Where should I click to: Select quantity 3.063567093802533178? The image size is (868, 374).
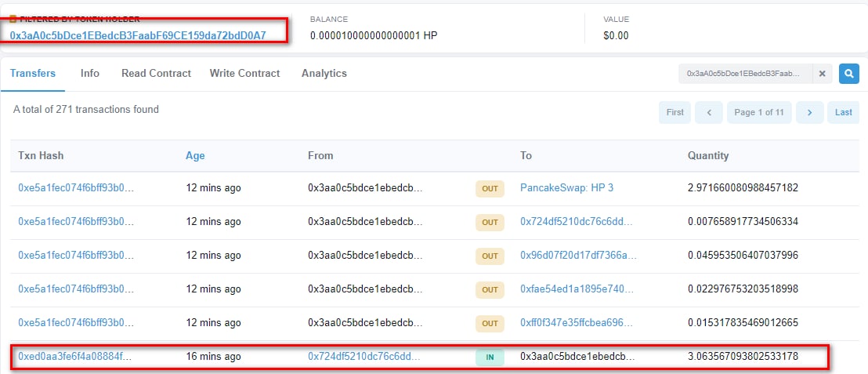[x=743, y=356]
